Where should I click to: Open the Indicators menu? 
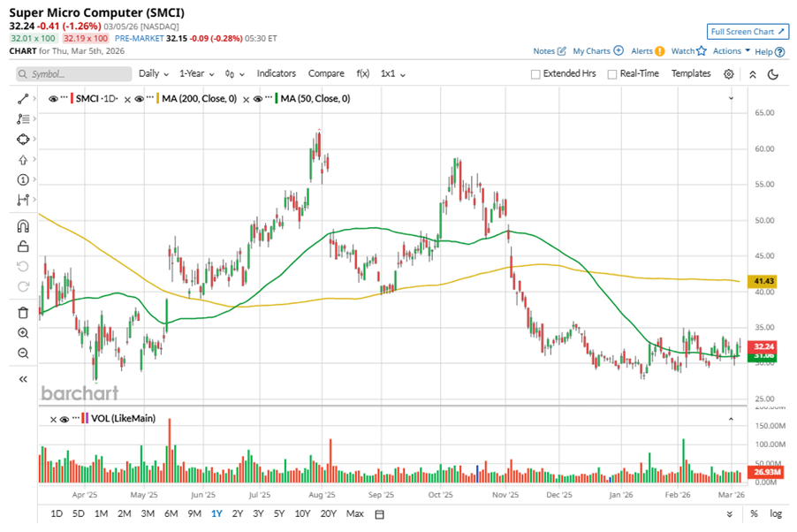(276, 73)
